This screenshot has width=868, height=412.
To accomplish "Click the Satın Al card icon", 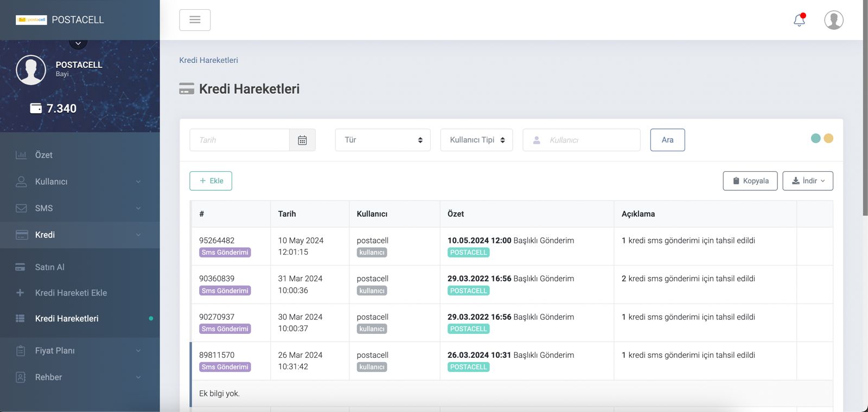I will (20, 267).
